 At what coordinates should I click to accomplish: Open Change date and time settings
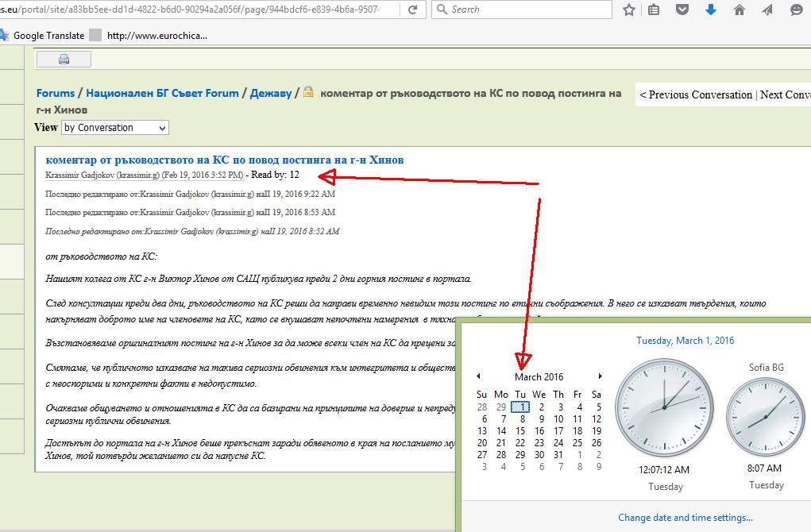(x=685, y=518)
